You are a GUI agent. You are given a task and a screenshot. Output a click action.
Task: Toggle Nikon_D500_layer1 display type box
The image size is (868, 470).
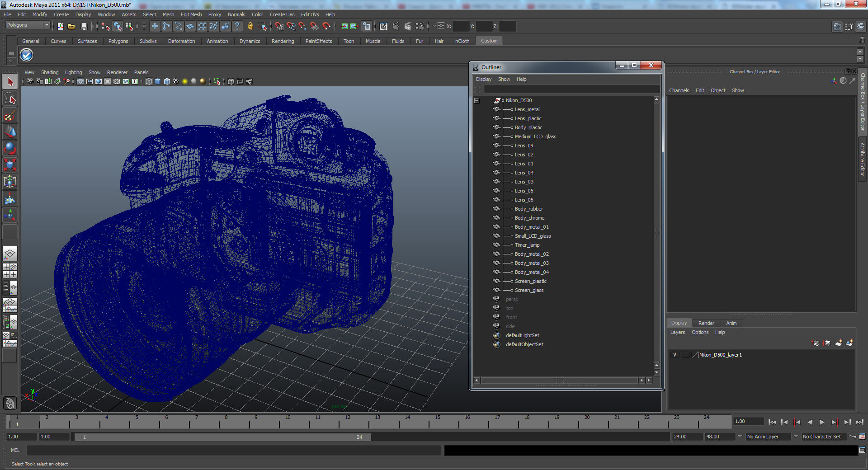(x=685, y=355)
